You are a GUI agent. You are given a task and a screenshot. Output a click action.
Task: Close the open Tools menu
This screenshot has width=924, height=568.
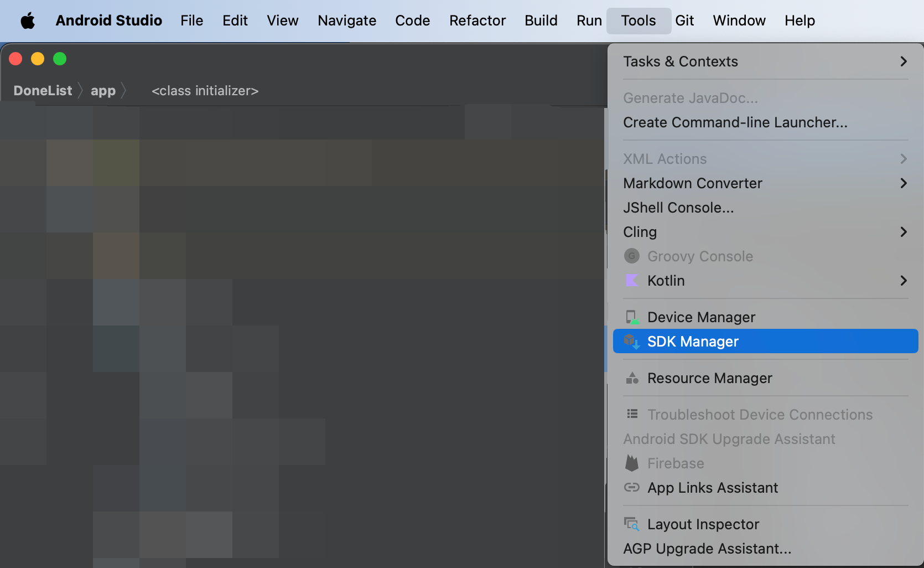click(x=639, y=21)
